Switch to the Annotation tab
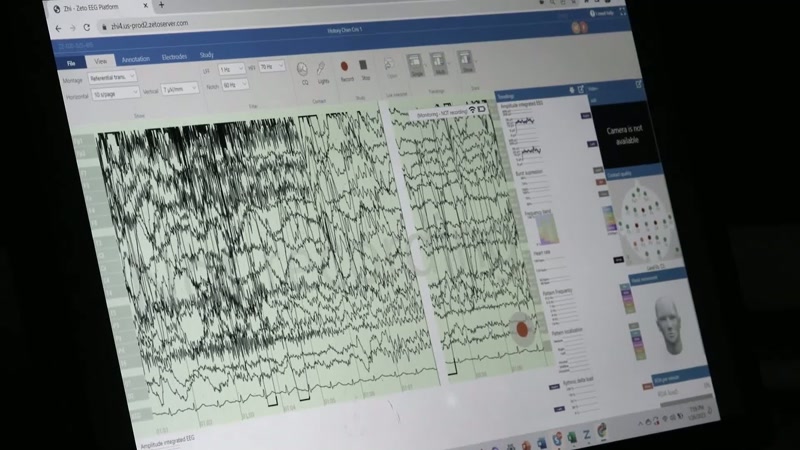800x450 pixels. (x=136, y=59)
